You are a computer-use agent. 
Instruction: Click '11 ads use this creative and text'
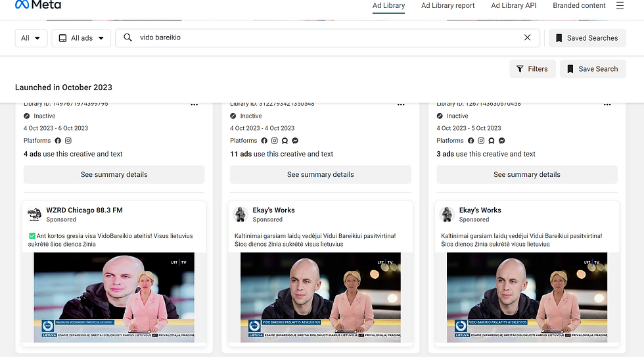(281, 154)
